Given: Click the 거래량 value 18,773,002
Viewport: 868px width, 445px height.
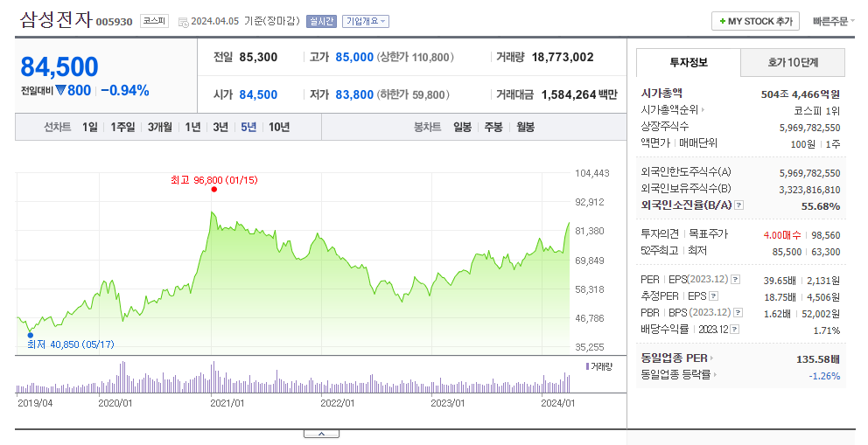Looking at the screenshot, I should click(563, 57).
